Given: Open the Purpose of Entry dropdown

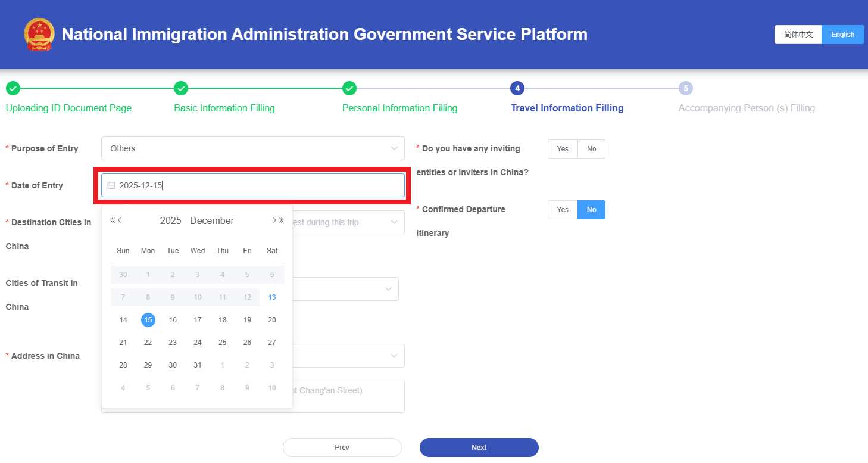Looking at the screenshot, I should [x=253, y=148].
